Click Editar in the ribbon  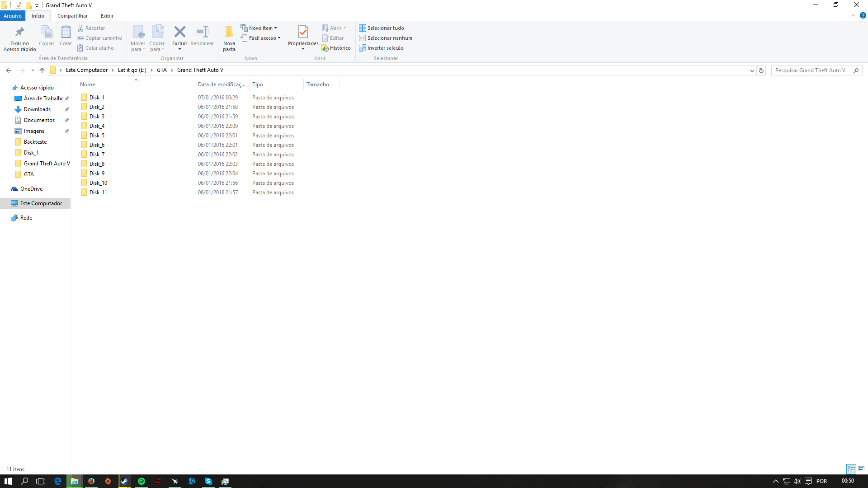click(333, 38)
